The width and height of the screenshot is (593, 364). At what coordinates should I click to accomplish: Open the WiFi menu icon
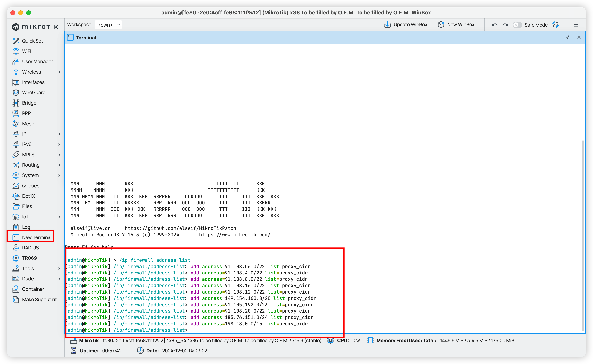point(16,51)
